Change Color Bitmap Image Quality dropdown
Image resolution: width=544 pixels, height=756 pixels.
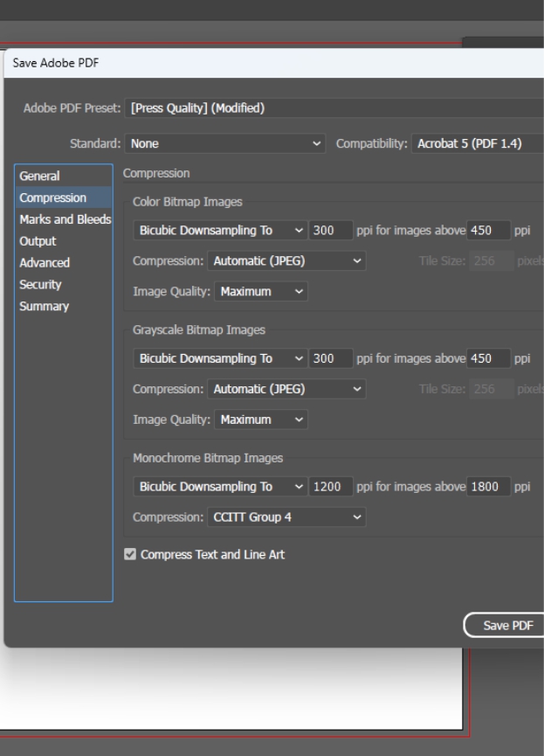click(261, 291)
